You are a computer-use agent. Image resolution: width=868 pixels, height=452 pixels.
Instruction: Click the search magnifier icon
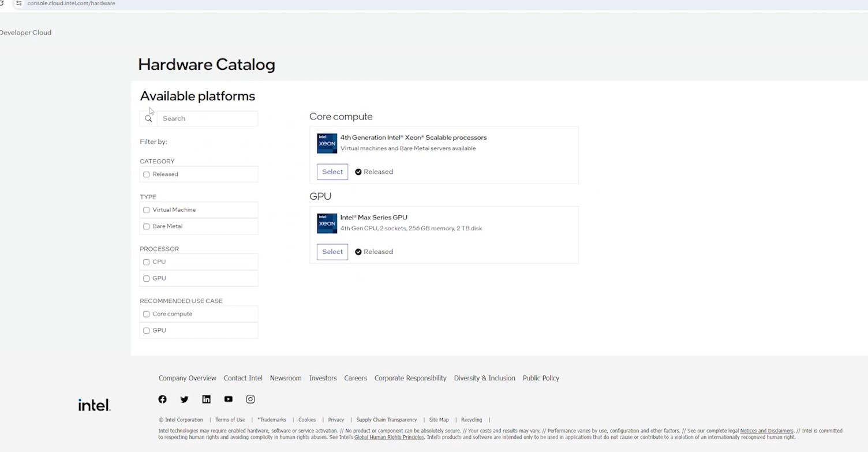pyautogui.click(x=148, y=118)
